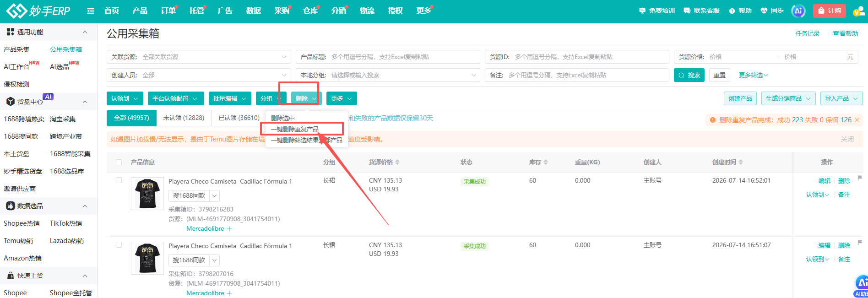The width and height of the screenshot is (868, 298).
Task: Switch to 未认领 (12828) tab
Action: pyautogui.click(x=184, y=118)
